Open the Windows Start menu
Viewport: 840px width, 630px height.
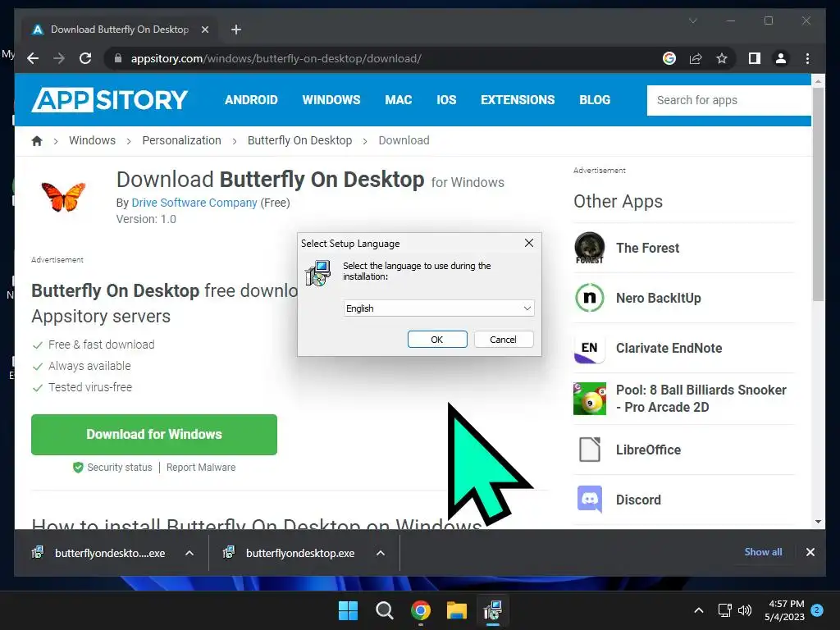[x=348, y=610]
